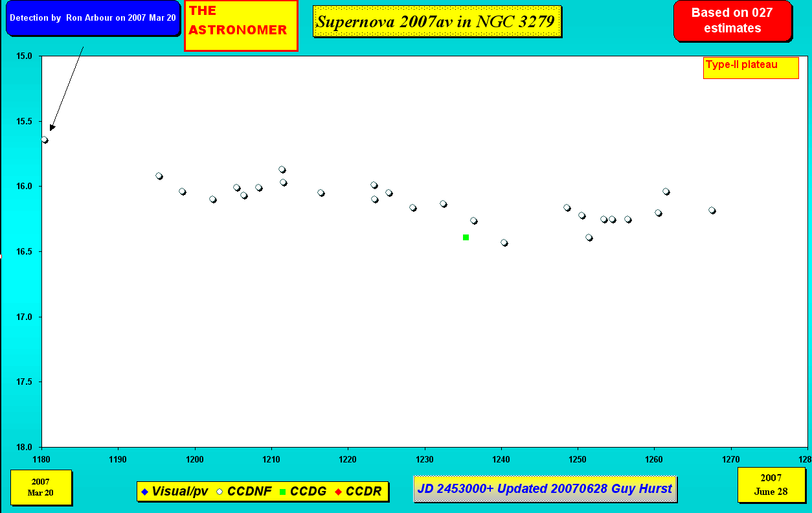Click the 16.0 magnitude axis label

point(24,187)
